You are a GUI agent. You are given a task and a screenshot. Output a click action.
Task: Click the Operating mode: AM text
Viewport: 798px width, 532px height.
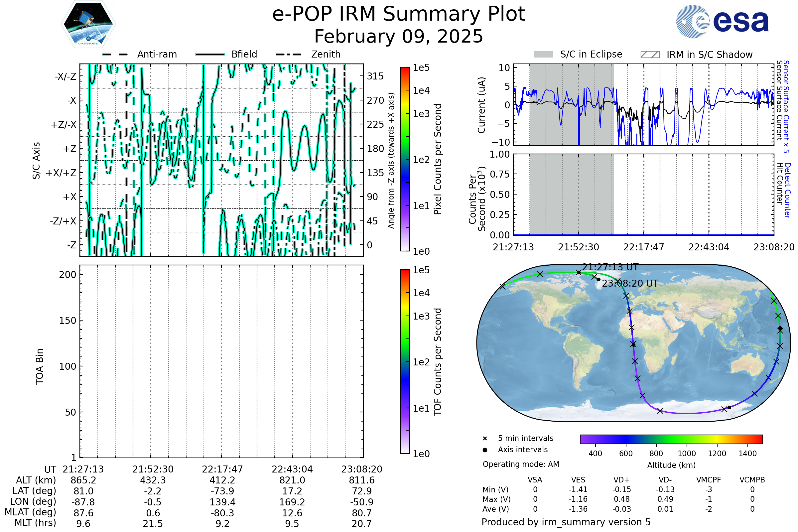coord(521,464)
